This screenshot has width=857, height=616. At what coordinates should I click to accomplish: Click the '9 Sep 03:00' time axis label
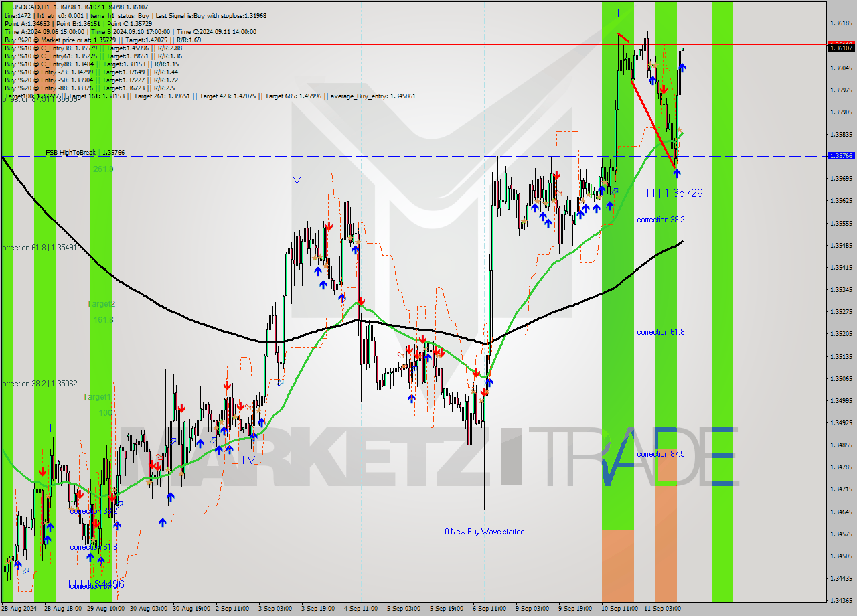532,609
